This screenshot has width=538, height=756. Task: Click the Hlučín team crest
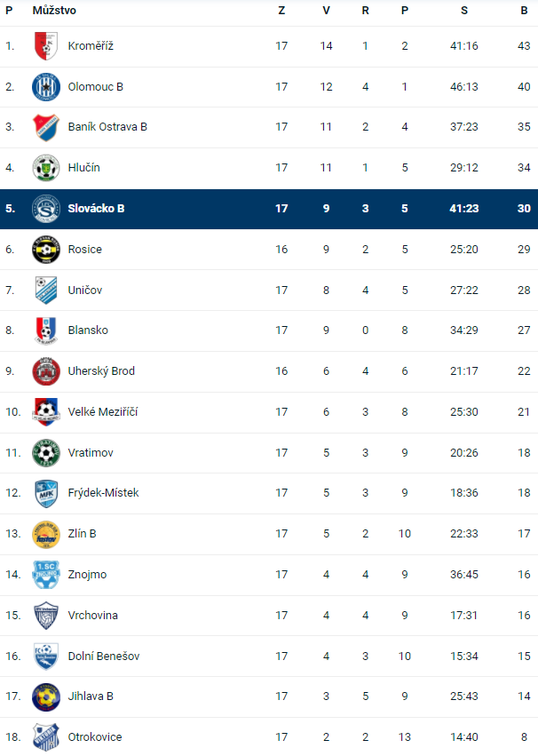[x=45, y=168]
